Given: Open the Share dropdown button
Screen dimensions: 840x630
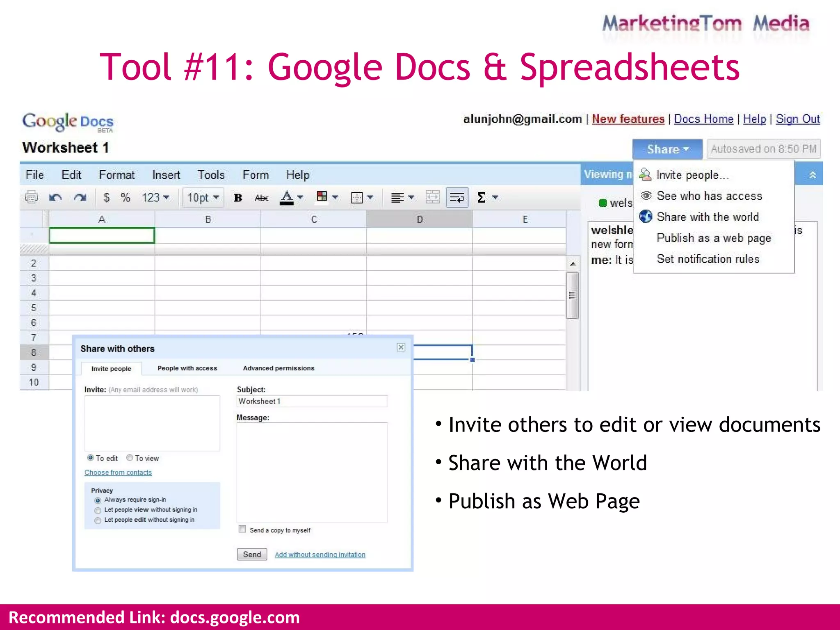Looking at the screenshot, I should [x=668, y=149].
